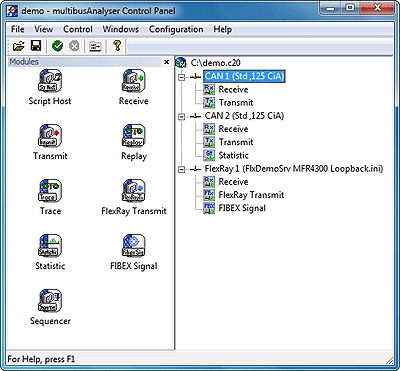Collapse the CAN 2 tree node
Screen dimensions: 400x371
click(181, 116)
